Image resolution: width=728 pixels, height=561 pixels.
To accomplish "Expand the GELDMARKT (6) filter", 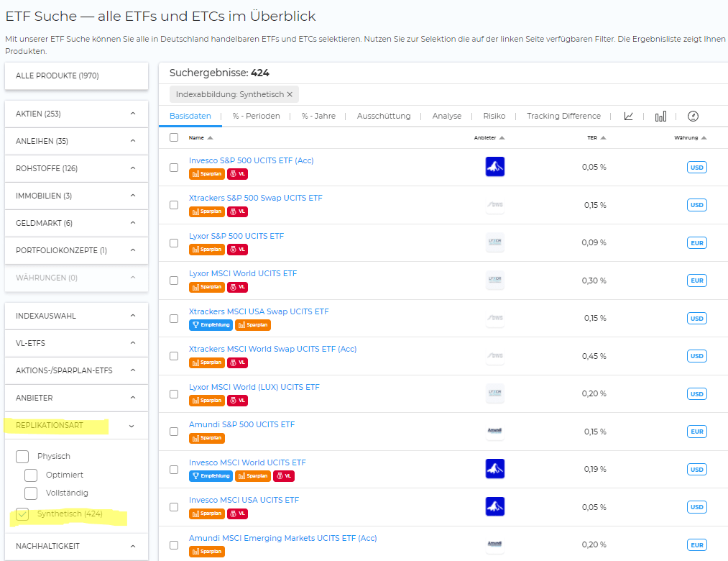I will pos(77,223).
